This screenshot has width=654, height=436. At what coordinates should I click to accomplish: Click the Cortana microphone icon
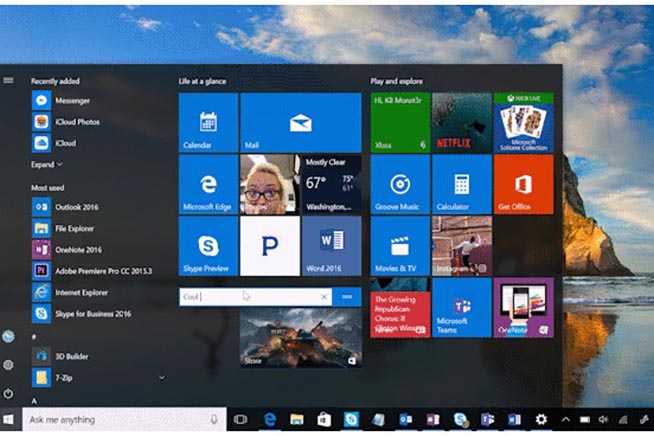214,419
